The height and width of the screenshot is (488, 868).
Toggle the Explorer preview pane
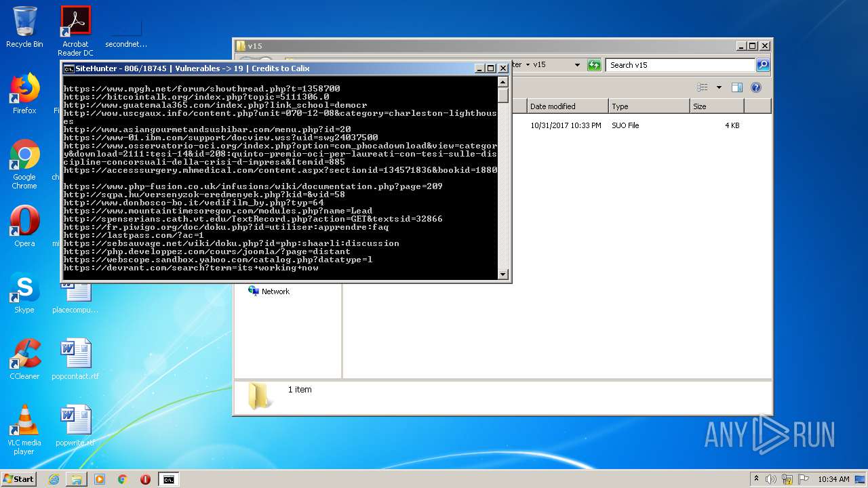click(x=737, y=87)
